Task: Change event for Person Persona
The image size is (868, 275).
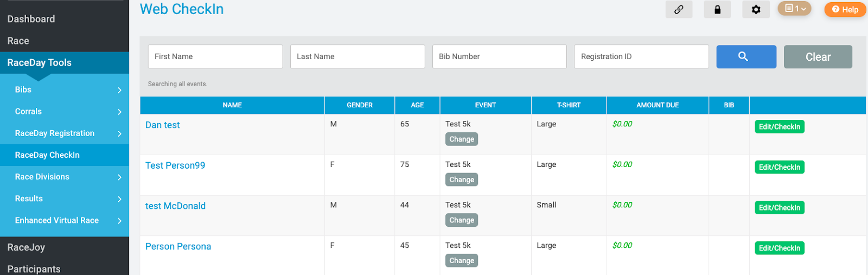Action: click(462, 261)
